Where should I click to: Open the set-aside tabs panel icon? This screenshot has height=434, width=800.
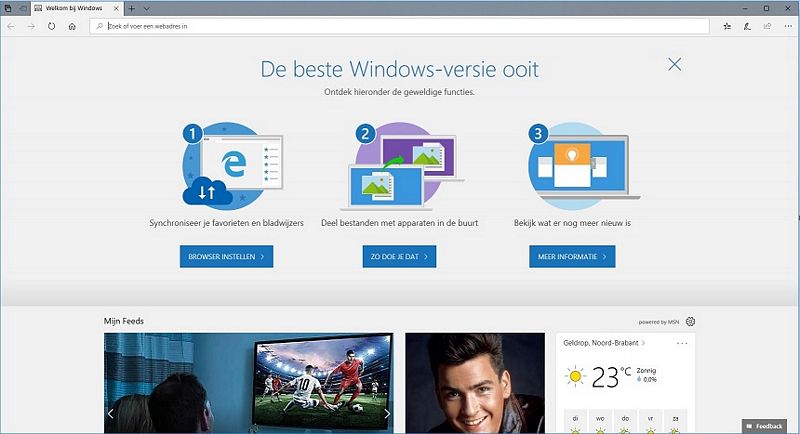click(8, 8)
